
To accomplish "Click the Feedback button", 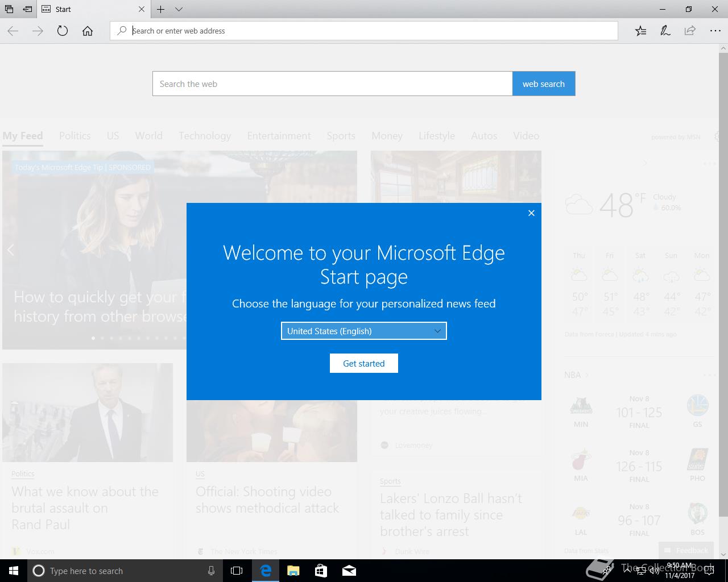I will point(686,550).
